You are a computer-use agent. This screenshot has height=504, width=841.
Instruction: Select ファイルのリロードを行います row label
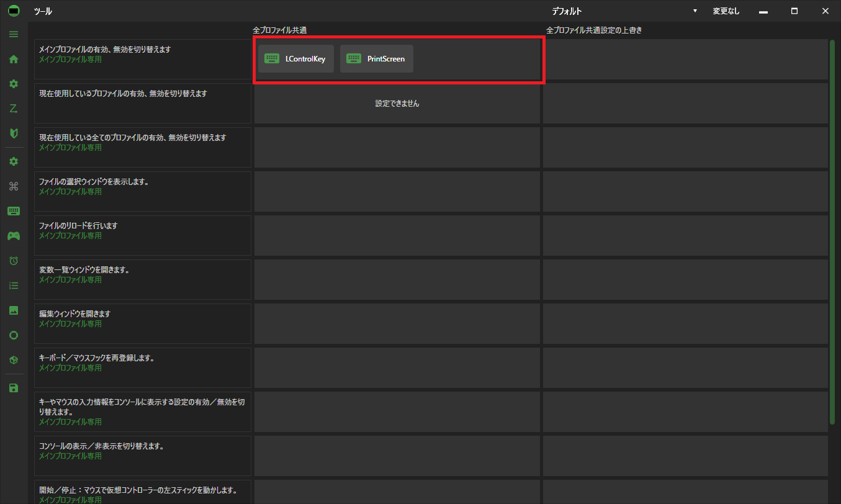(143, 235)
